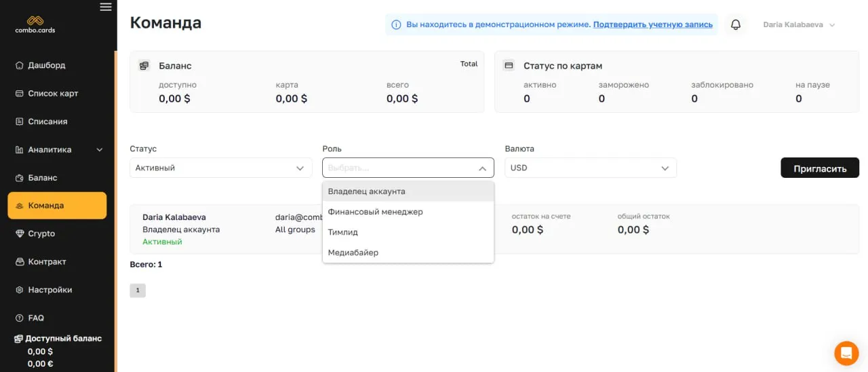Click the hamburger menu icon in sidebar
Viewport: 868px width, 372px height.
tap(105, 7)
